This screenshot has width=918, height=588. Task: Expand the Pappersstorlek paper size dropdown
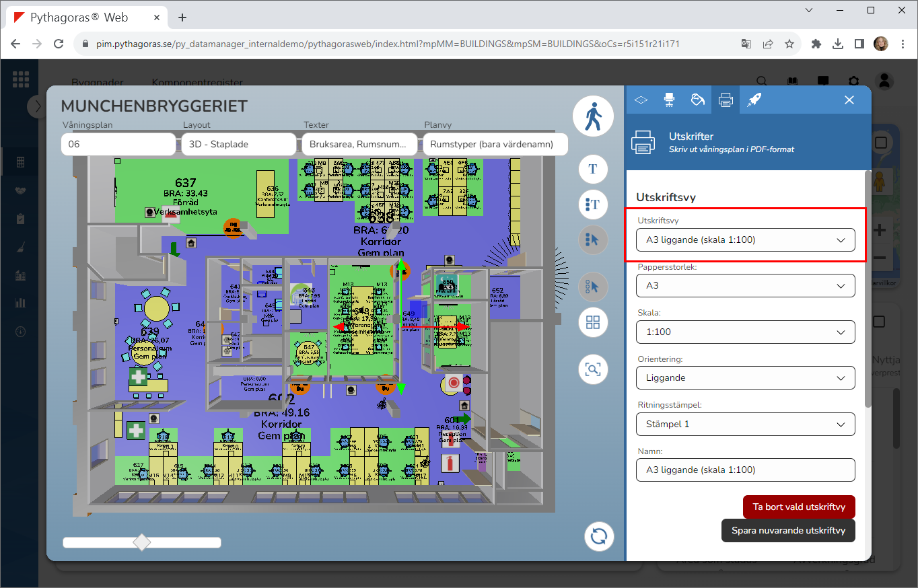point(745,286)
